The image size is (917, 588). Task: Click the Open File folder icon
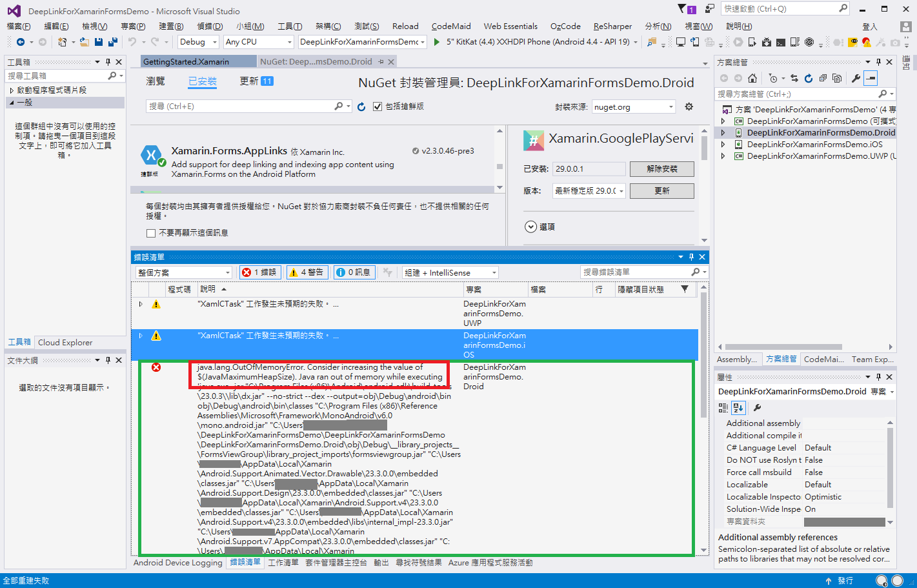coord(85,42)
